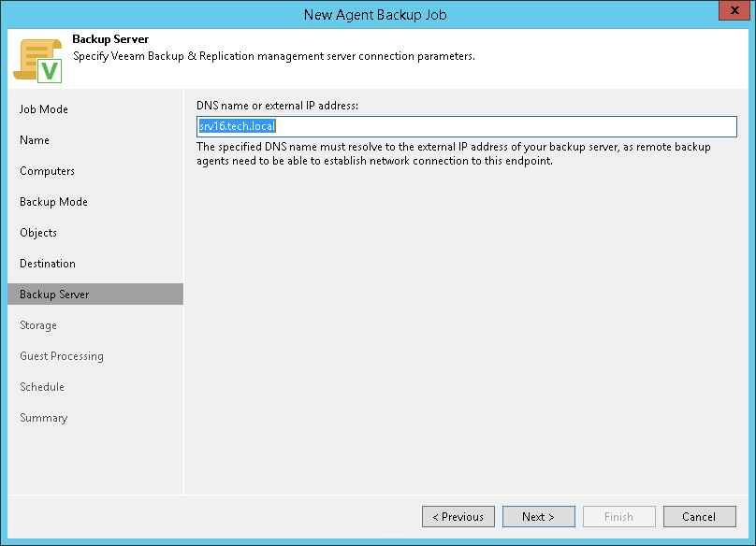Cancel the backup job wizard
Screen dimensions: 756x546
pos(699,517)
